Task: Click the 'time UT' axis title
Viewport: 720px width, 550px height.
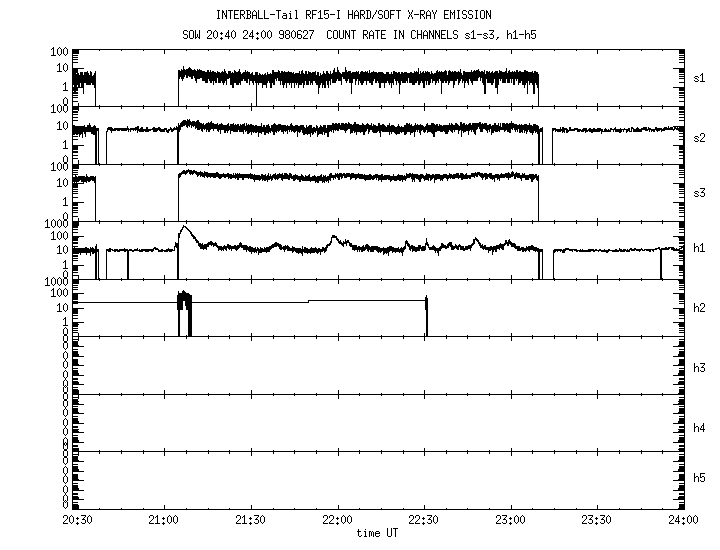Action: coord(380,533)
